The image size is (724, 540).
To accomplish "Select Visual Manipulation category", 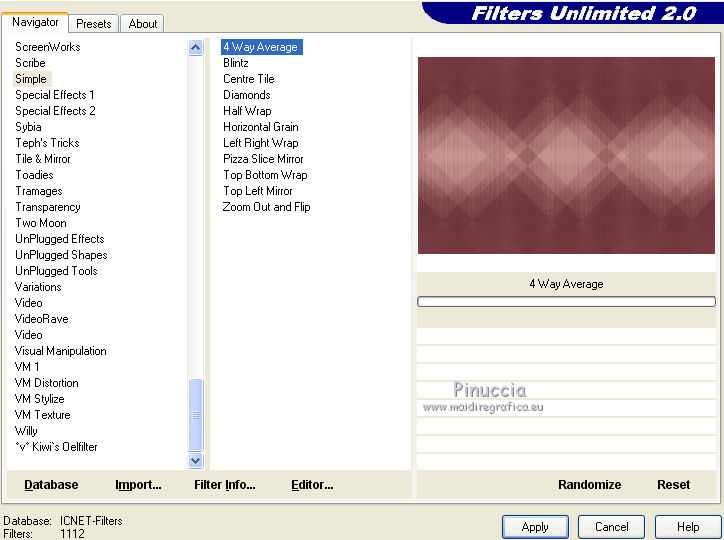I will click(x=60, y=351).
